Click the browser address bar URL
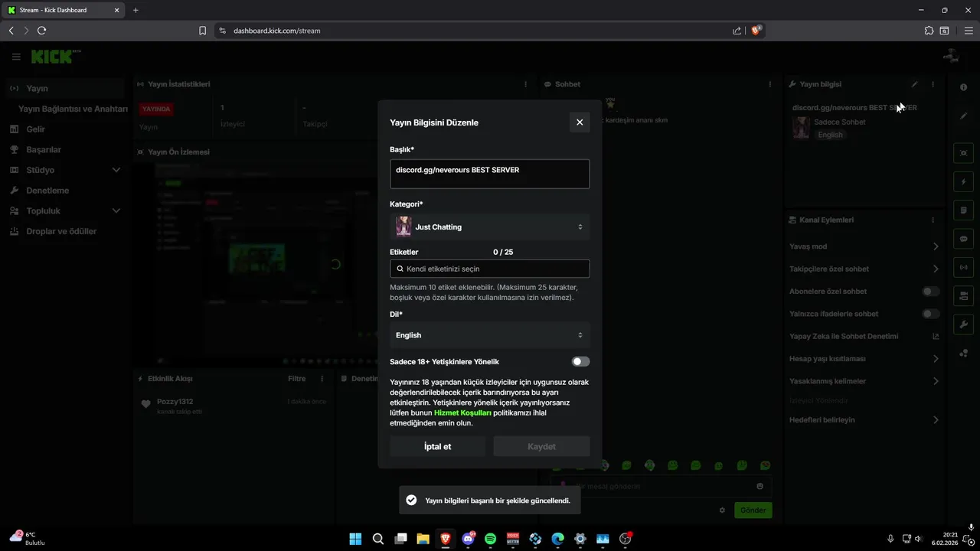Image resolution: width=980 pixels, height=551 pixels. [x=276, y=31]
